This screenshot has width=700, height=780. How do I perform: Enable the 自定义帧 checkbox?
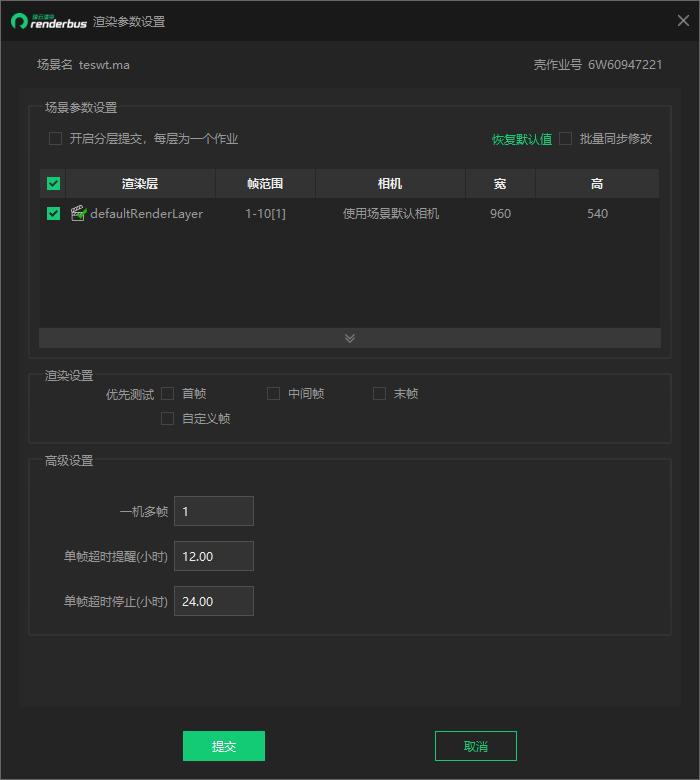[x=168, y=418]
